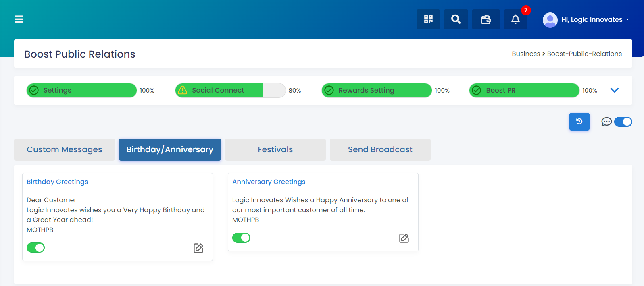Screen dimensions: 644x286
Task: Click the Settings checkmark icon
Action: click(34, 90)
